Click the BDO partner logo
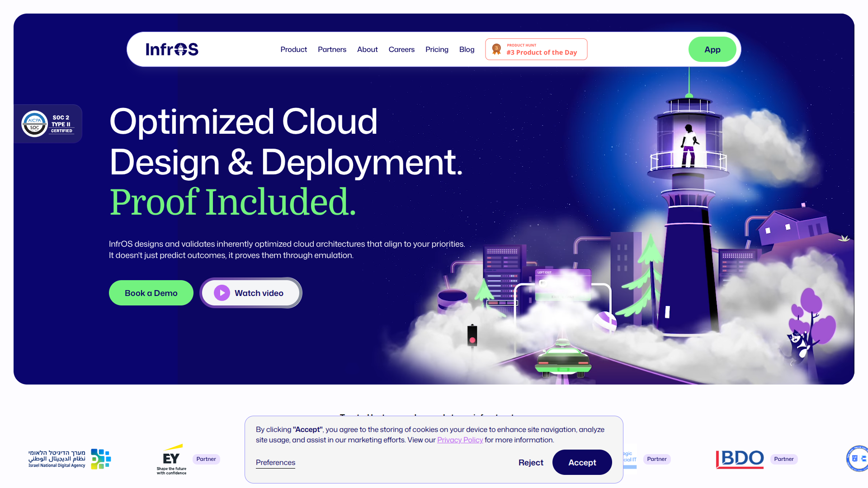This screenshot has height=488, width=868. coord(740,459)
